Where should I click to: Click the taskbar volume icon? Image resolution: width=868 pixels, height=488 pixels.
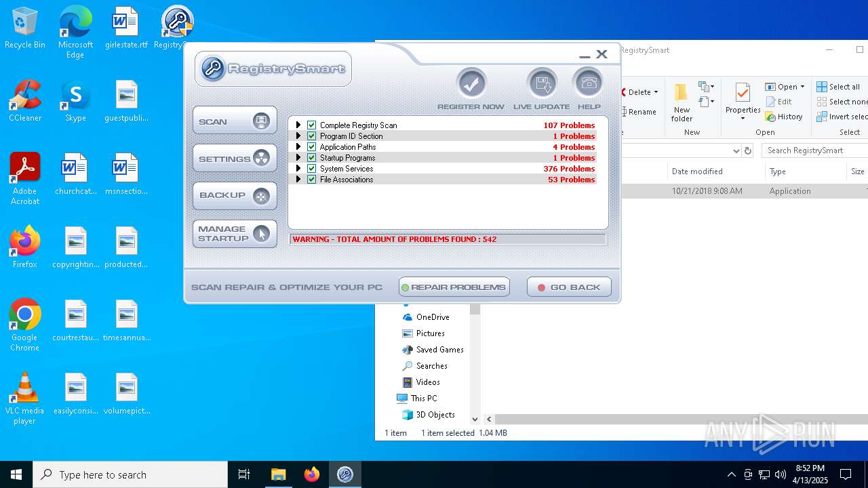click(x=780, y=474)
